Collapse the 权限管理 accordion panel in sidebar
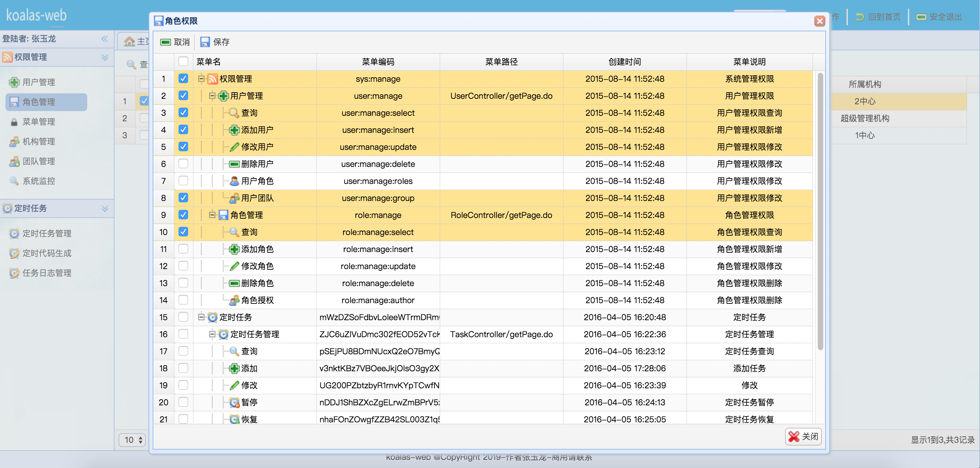This screenshot has width=980, height=468. click(105, 58)
